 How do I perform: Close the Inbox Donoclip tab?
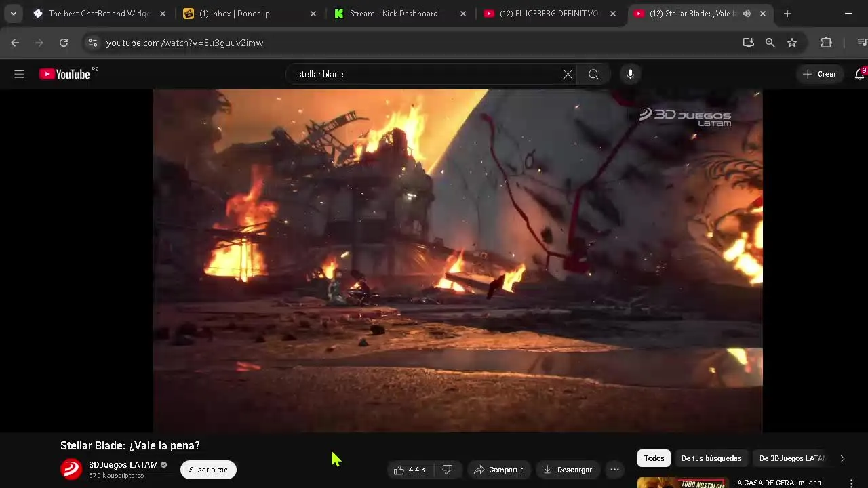click(x=313, y=14)
